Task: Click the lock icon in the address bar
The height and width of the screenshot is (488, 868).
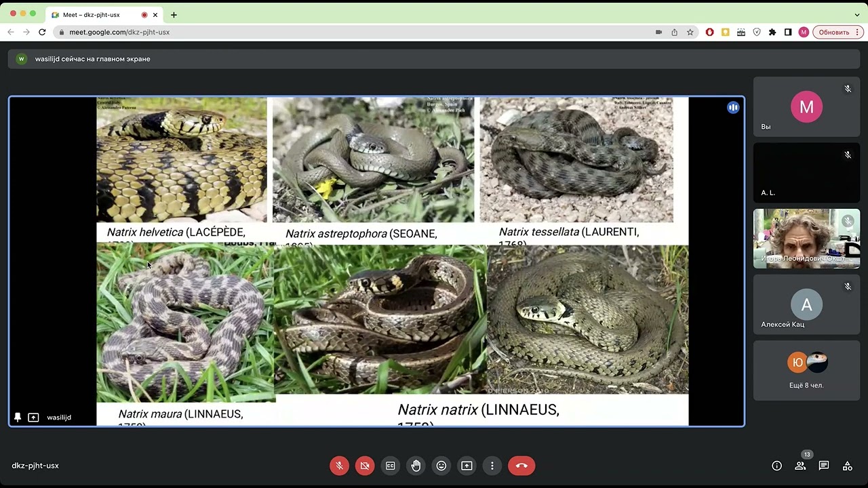Action: coord(62,32)
